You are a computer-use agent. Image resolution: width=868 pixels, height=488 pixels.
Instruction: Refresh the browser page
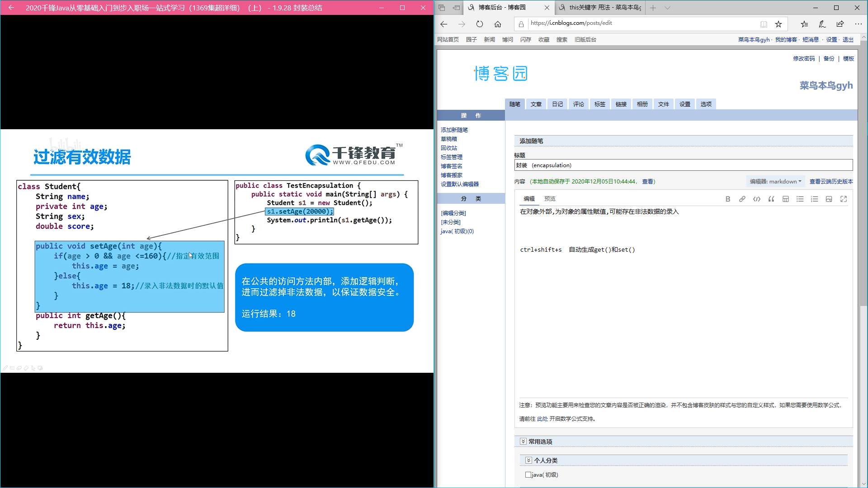(479, 24)
